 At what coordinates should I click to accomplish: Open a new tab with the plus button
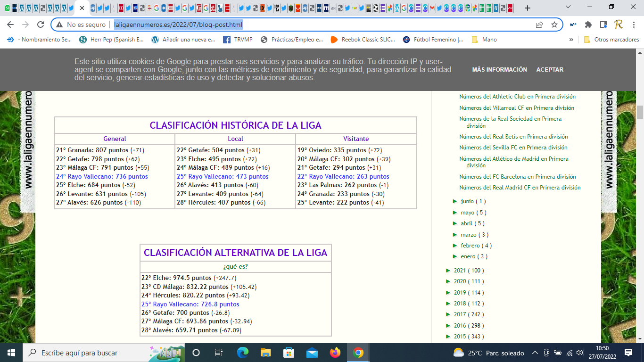(527, 8)
